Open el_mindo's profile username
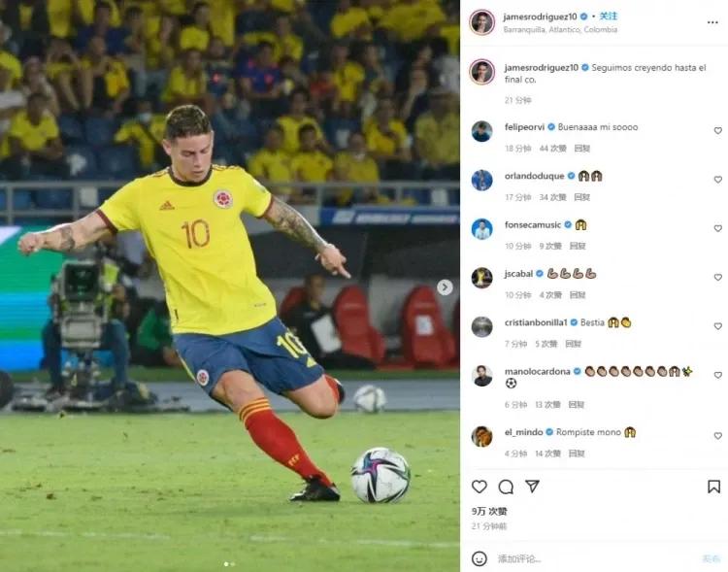 point(523,432)
